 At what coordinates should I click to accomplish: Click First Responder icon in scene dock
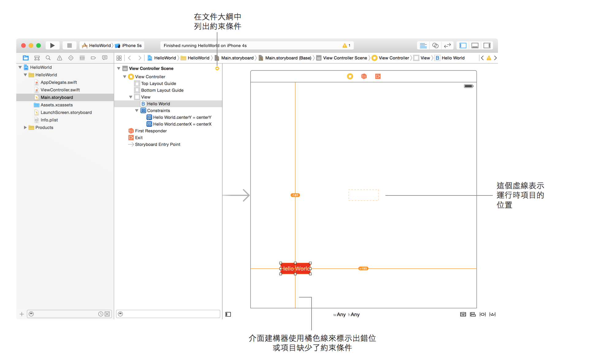coord(364,76)
